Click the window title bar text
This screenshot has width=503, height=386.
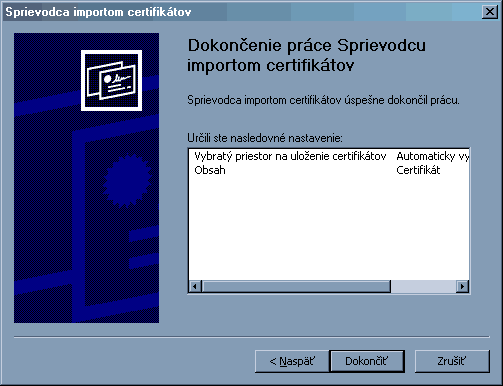click(x=98, y=12)
